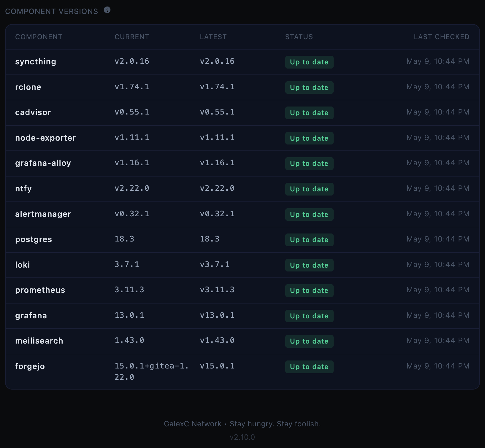Select the cadvisor component name
Screen dimensions: 485x448
pyautogui.click(x=33, y=112)
